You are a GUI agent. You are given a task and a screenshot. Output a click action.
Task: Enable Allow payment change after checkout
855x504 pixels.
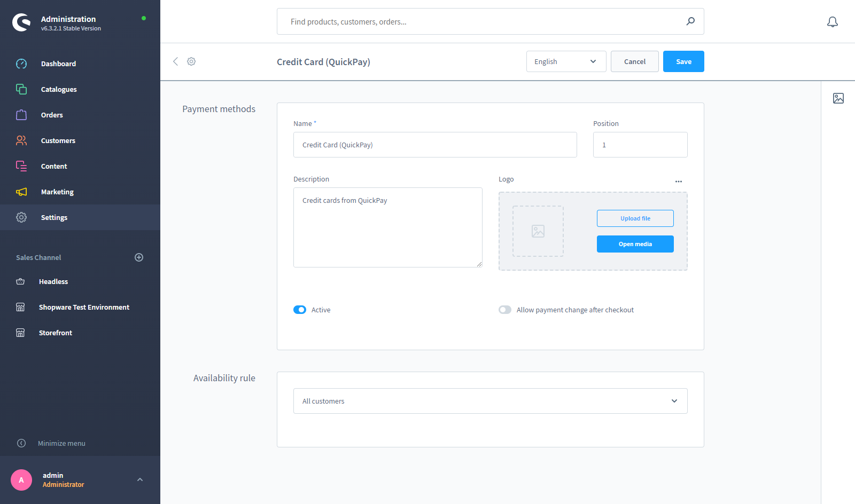pyautogui.click(x=505, y=310)
